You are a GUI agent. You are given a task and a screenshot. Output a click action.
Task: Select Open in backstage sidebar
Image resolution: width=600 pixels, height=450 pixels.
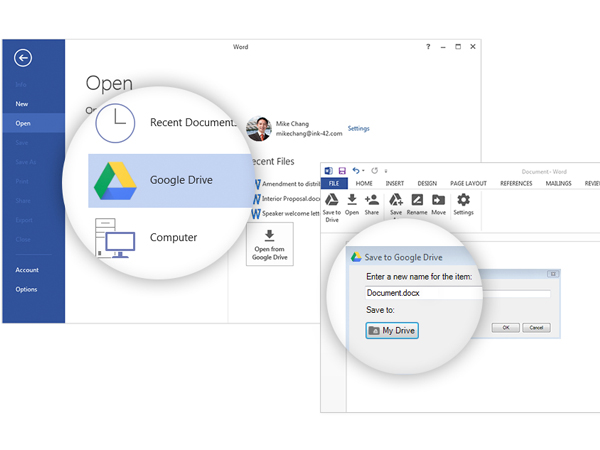pos(34,123)
